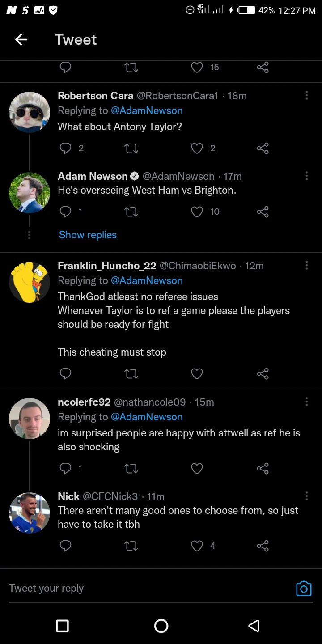Open @AdamNewson link in Franklin's reply
This screenshot has height=644, width=322.
tap(147, 280)
